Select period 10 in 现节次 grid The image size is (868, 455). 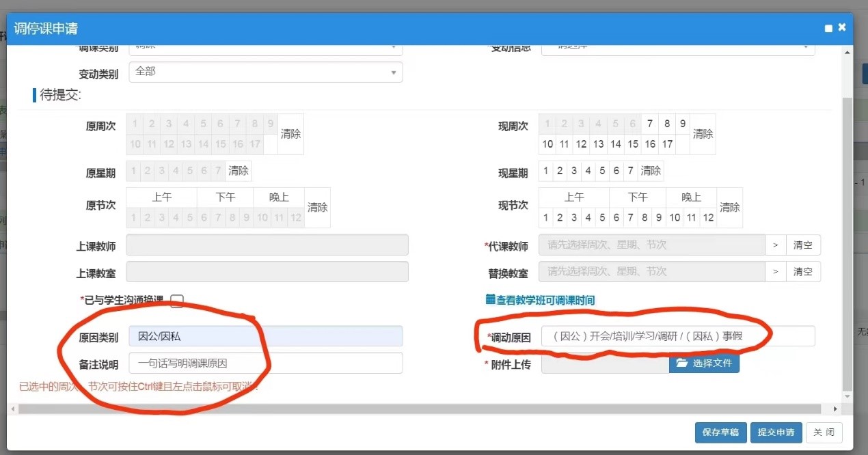coord(675,217)
